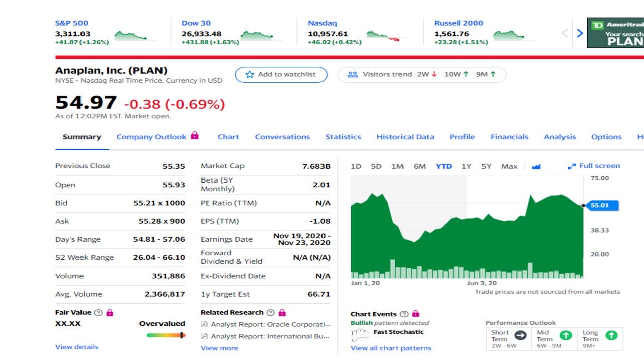The width and height of the screenshot is (644, 362).
Task: Click View all chart patterns
Action: 391,348
